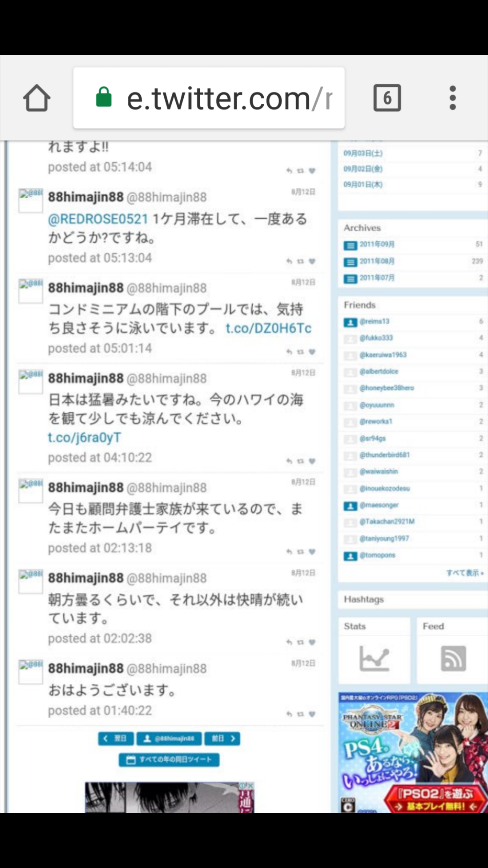Tap the green padlock security icon

pos(104,97)
